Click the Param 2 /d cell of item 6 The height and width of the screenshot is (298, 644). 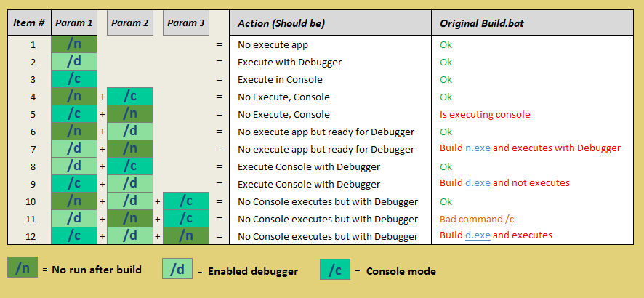[x=130, y=132]
